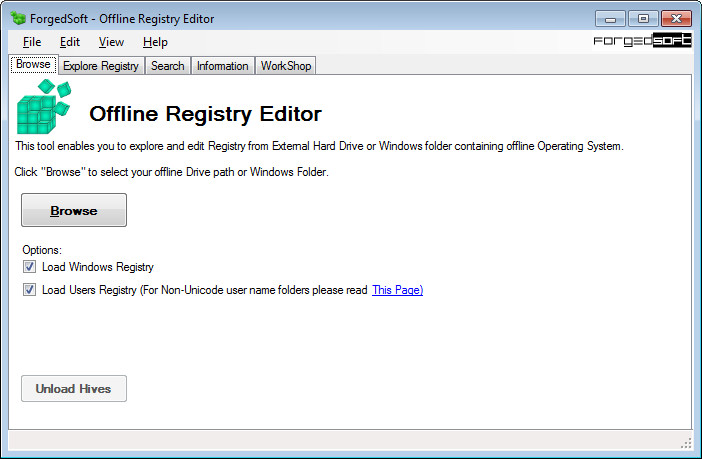702x459 pixels.
Task: Open the WorkShop tab
Action: (x=286, y=66)
